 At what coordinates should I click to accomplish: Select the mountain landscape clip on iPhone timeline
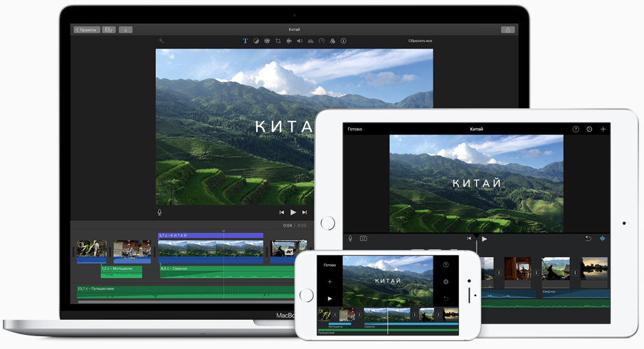(x=387, y=315)
